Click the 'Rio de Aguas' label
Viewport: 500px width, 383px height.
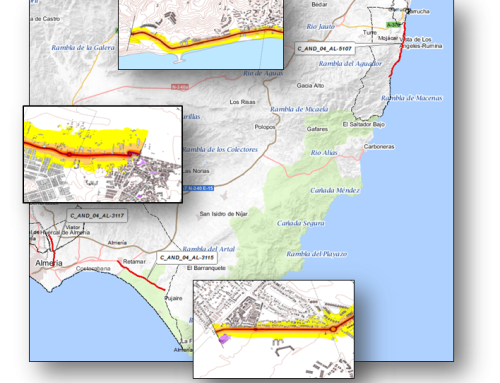[x=263, y=73]
